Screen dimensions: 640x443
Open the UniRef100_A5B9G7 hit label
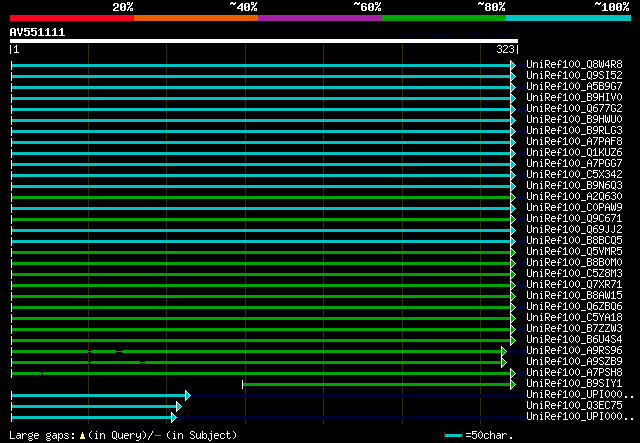click(573, 86)
